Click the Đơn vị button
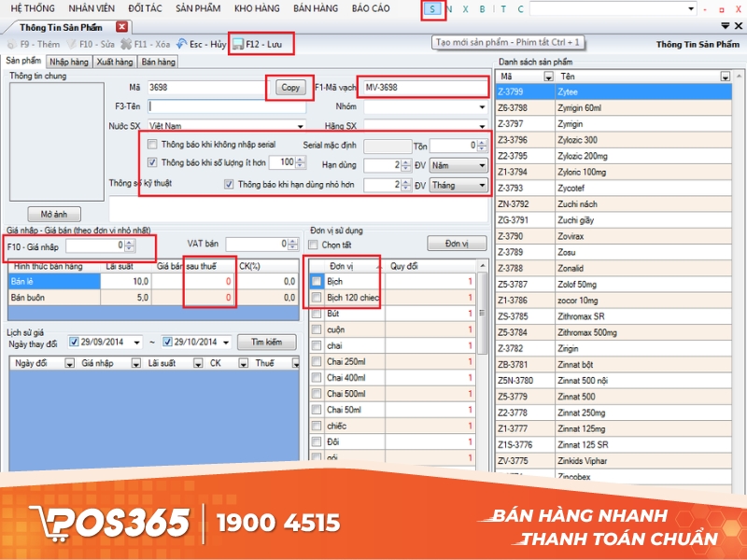 [457, 244]
